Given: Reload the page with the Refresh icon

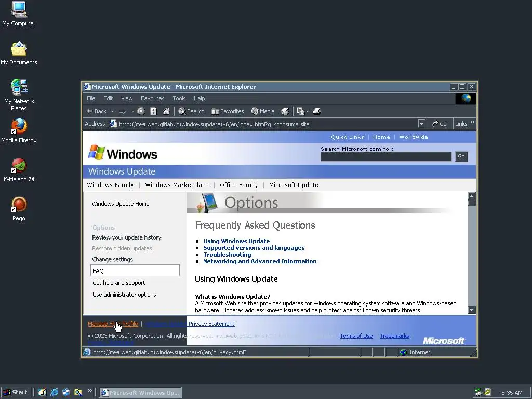Looking at the screenshot, I should point(154,111).
